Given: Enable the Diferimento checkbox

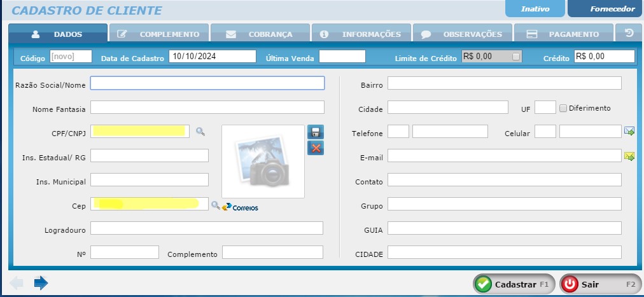Looking at the screenshot, I should (x=563, y=108).
